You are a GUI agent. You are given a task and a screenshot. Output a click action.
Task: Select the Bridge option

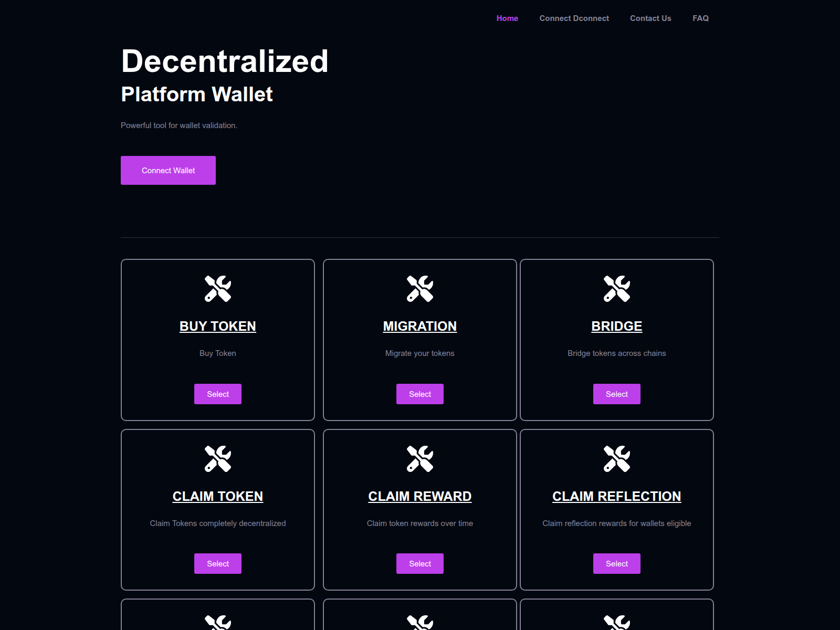[x=617, y=394]
